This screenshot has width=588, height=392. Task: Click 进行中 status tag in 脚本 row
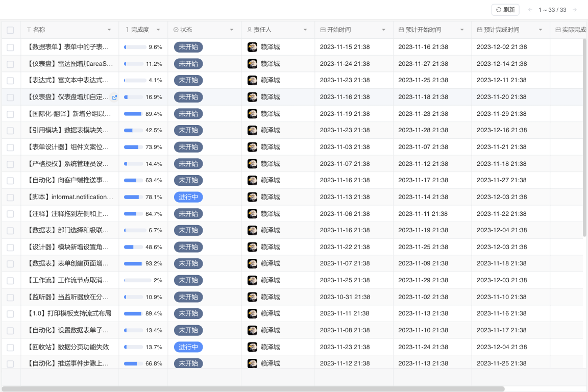(188, 197)
